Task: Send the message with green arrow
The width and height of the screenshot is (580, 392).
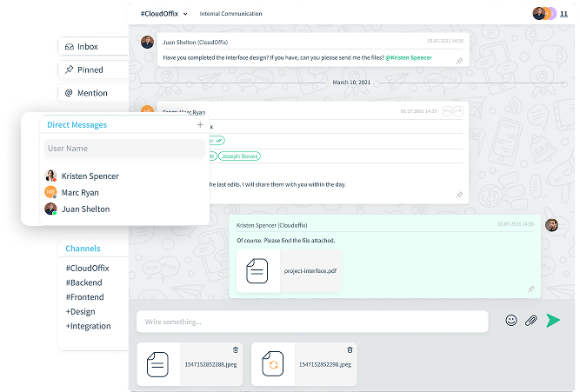Action: [553, 321]
